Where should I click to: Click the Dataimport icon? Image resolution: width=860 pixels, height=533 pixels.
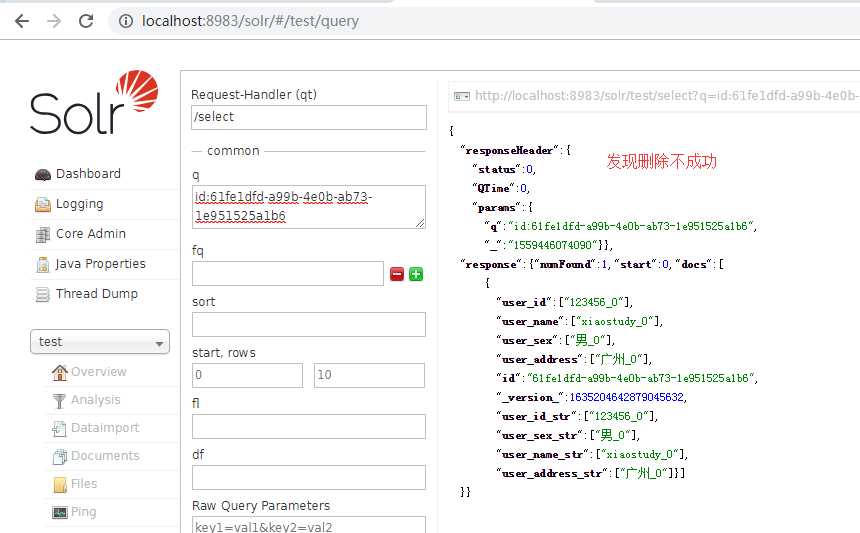(59, 429)
